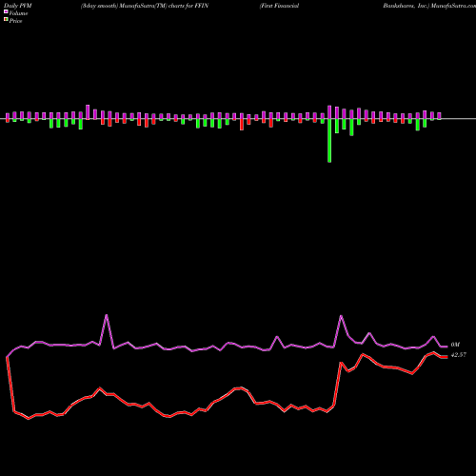This screenshot has width=476, height=476.
Task: Click the 'charts for FFIN' heading text
Action: coord(188,6)
